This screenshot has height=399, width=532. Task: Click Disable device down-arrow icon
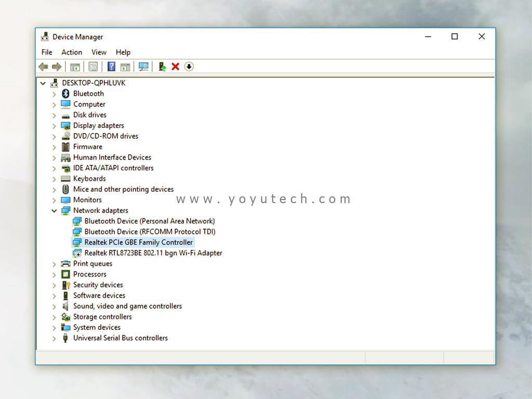coord(189,66)
